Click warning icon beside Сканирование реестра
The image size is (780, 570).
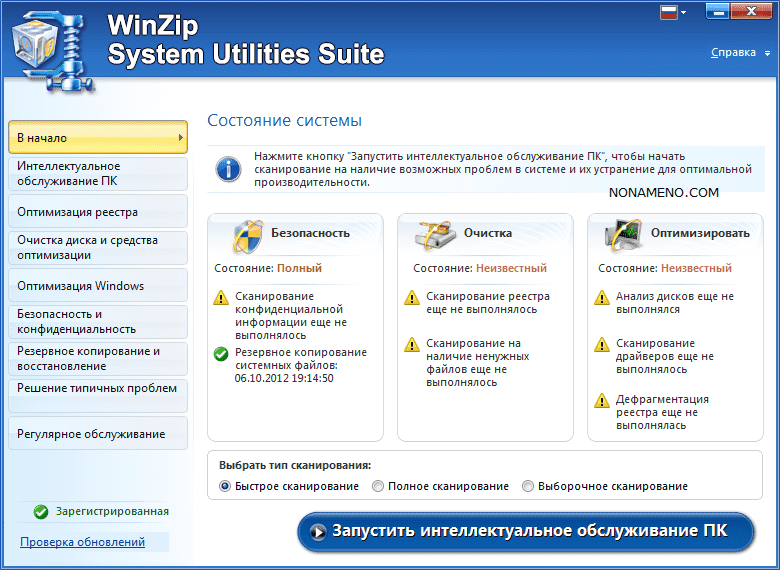[411, 298]
